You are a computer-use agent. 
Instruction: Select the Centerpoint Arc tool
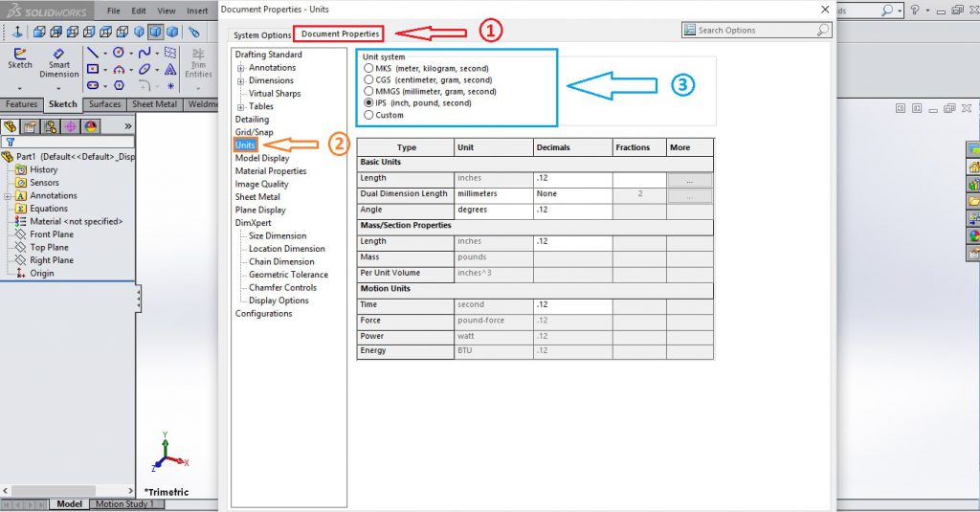point(118,70)
